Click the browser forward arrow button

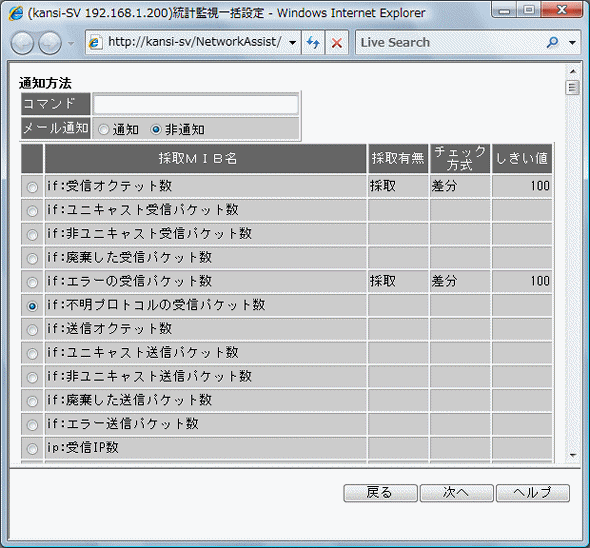click(50, 43)
